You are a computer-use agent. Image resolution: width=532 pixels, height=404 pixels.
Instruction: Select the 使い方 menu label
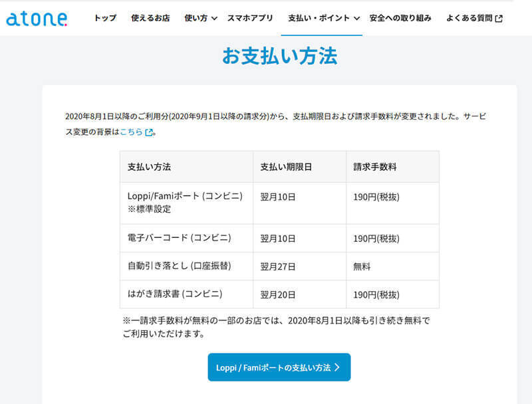(195, 18)
